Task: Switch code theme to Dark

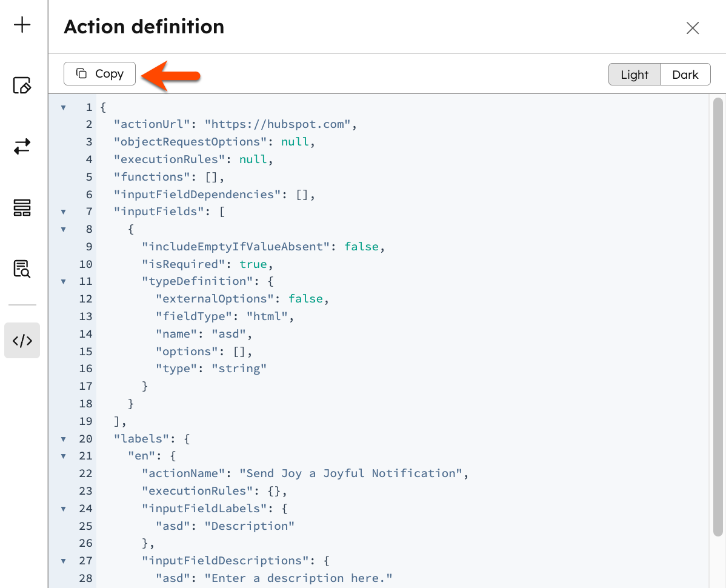Action: click(685, 75)
